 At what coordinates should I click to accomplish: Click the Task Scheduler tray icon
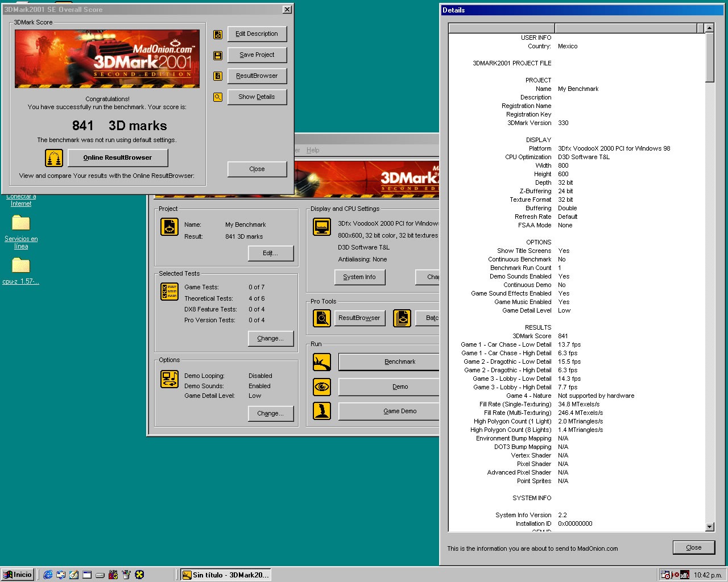pos(665,575)
